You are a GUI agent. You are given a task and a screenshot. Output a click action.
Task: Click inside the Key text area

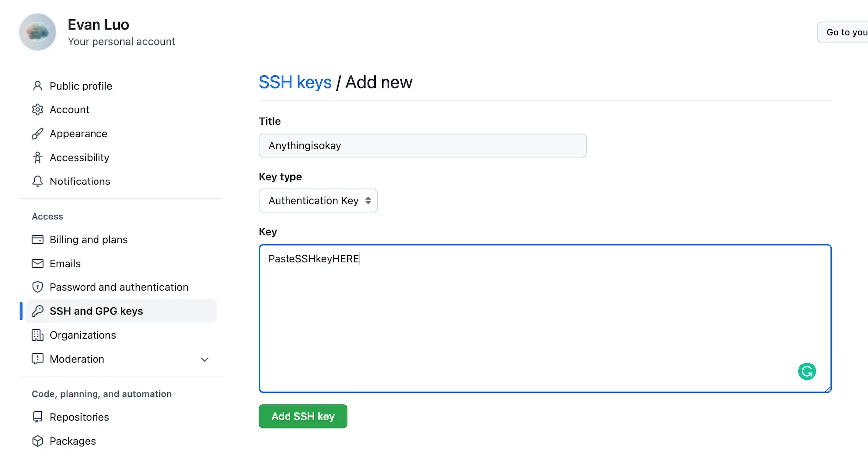(544, 318)
